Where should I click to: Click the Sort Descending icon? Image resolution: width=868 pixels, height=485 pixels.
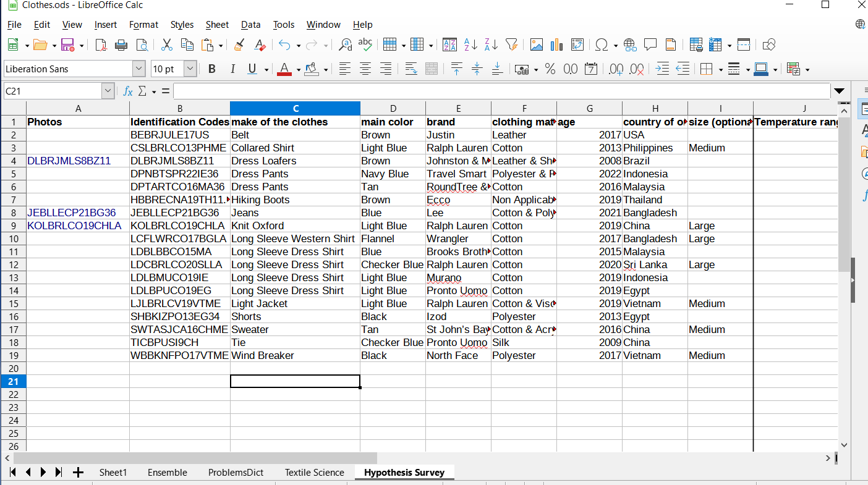(491, 44)
